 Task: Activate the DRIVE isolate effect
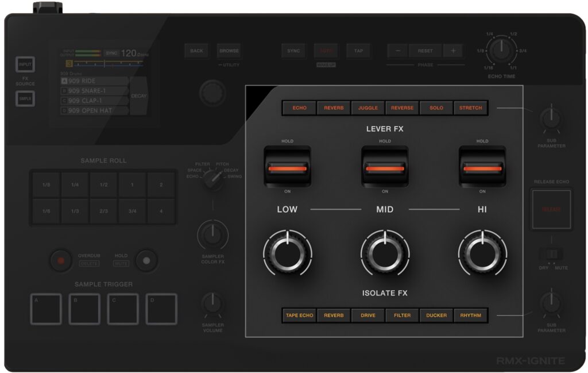tap(367, 315)
